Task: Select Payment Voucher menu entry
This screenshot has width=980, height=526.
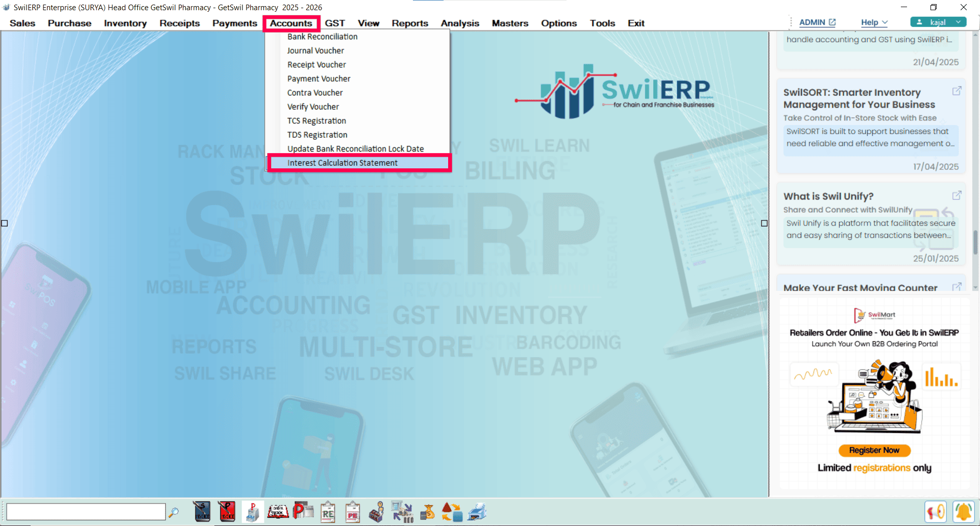Action: (357, 79)
